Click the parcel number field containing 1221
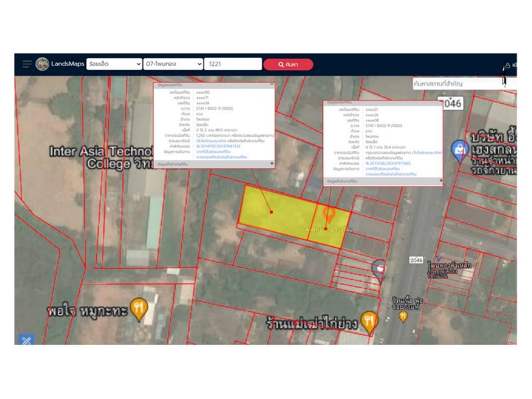 click(x=233, y=64)
